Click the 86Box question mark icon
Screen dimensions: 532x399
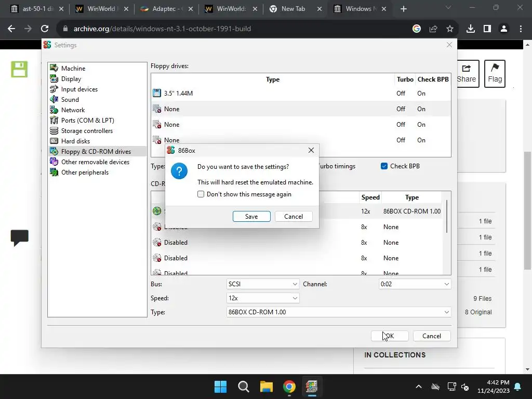coord(179,171)
